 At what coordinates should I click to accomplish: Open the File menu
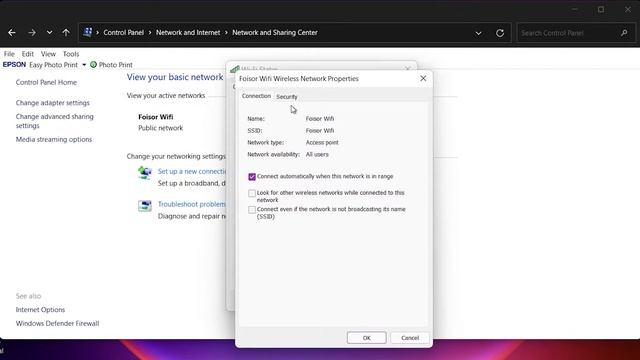coord(9,54)
